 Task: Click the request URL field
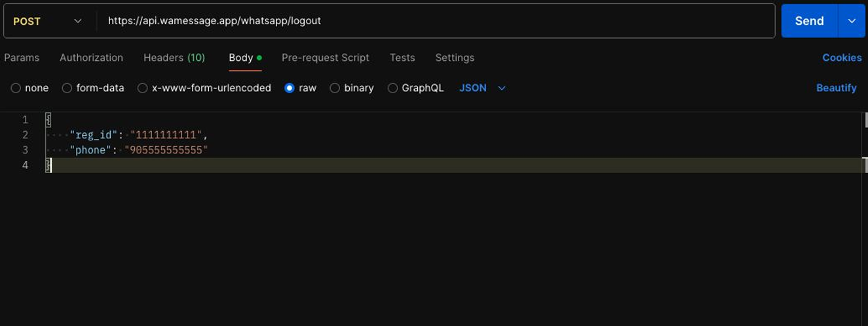[436, 21]
